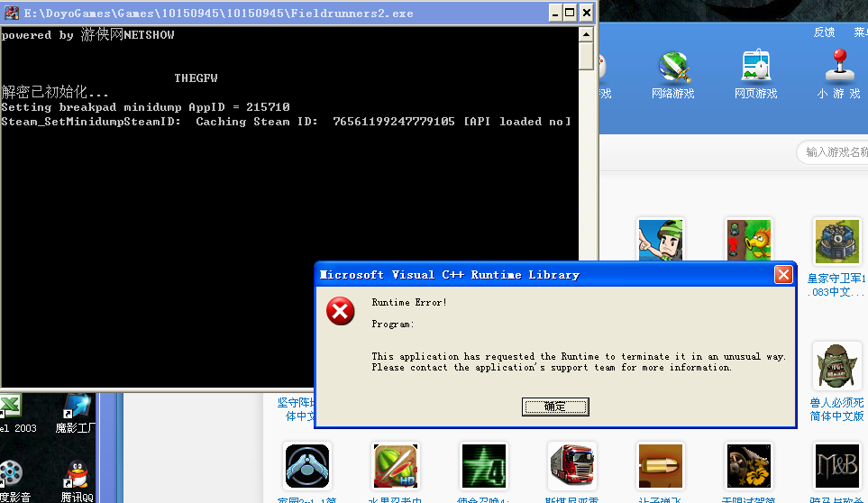Close the Microsoft Visual C++ Runtime Library dialog
The width and height of the screenshot is (868, 503).
point(783,274)
